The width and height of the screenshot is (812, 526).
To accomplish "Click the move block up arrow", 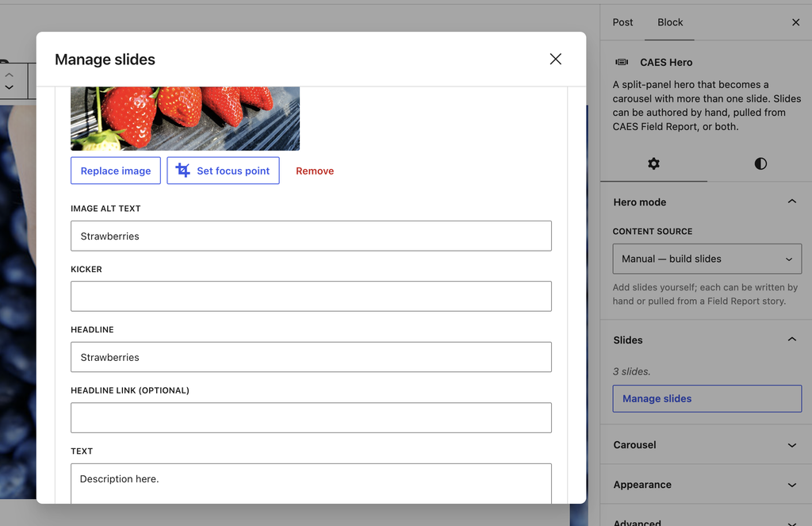I will (x=10, y=75).
